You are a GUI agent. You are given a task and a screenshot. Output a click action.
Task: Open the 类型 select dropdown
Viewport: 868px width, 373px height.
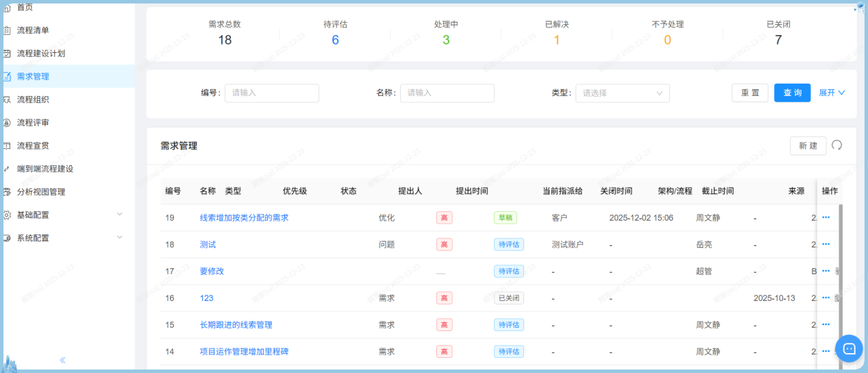point(623,93)
